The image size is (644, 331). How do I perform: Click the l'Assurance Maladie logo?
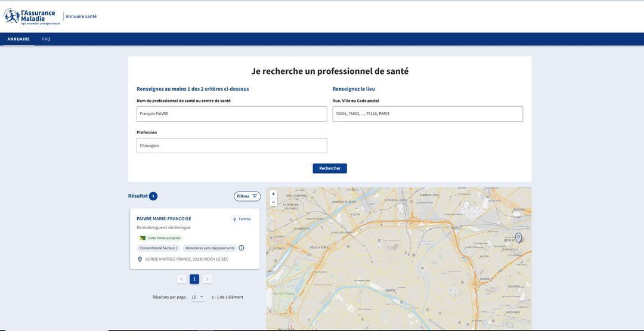coord(32,16)
